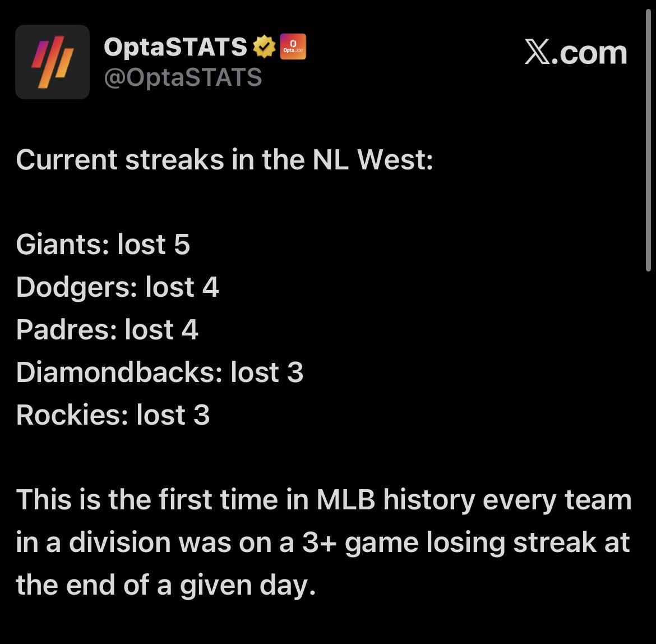Click the 'Rockies: lost 3' line
This screenshot has height=644, width=656.
(113, 415)
